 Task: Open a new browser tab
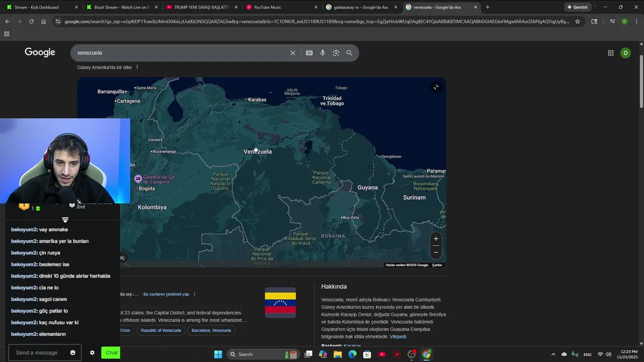(x=488, y=7)
